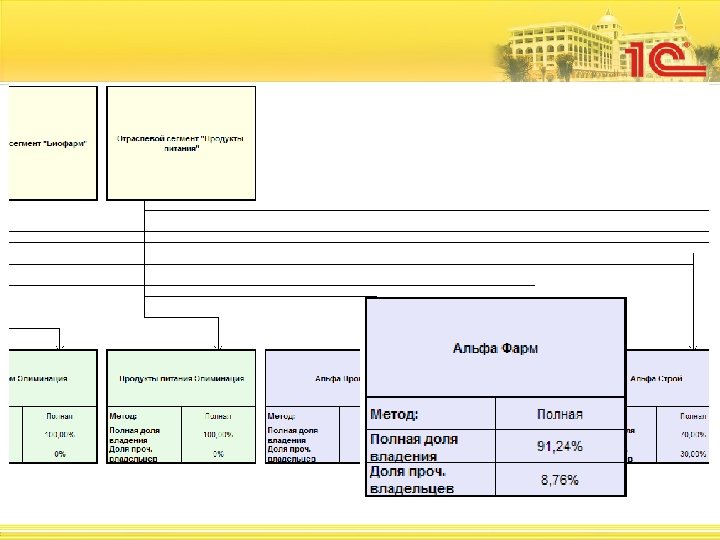Click 0% in the leftmost Элиминация box
720x540 pixels.
60,454
